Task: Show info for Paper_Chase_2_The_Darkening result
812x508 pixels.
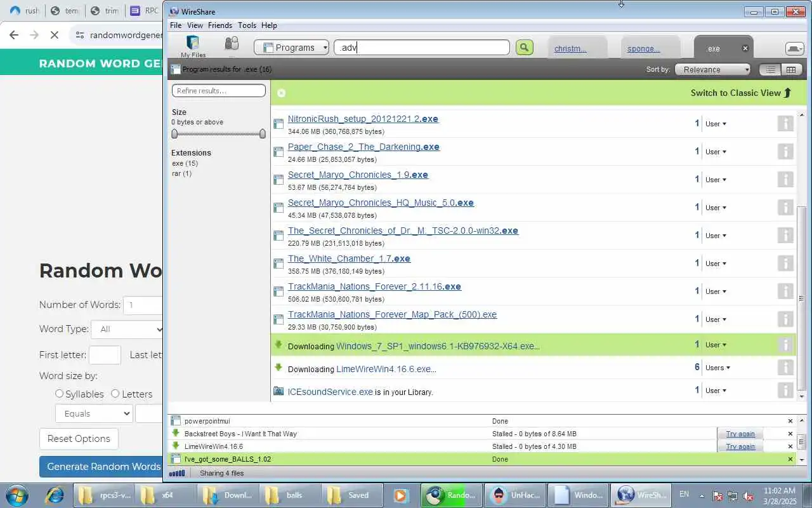Action: [785, 151]
